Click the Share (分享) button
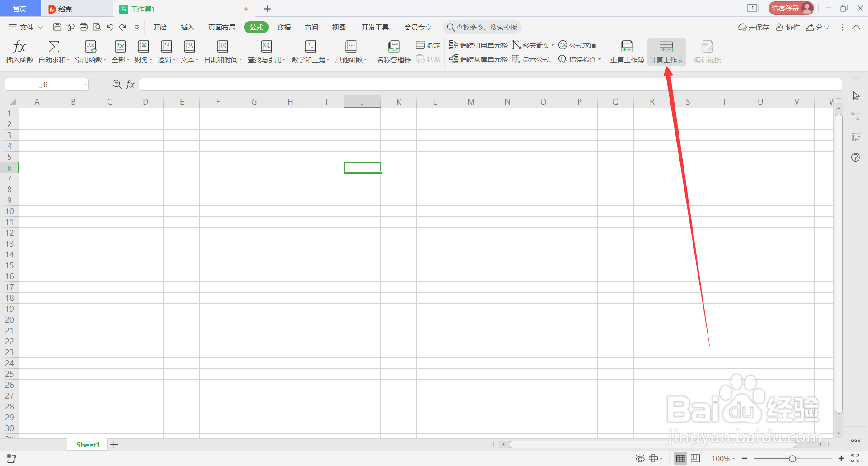 tap(818, 27)
